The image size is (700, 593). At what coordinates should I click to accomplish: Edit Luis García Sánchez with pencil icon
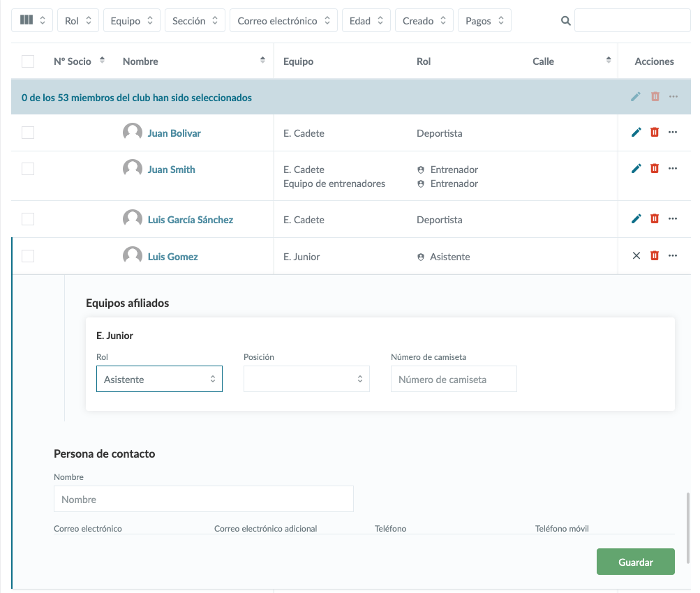tap(636, 218)
